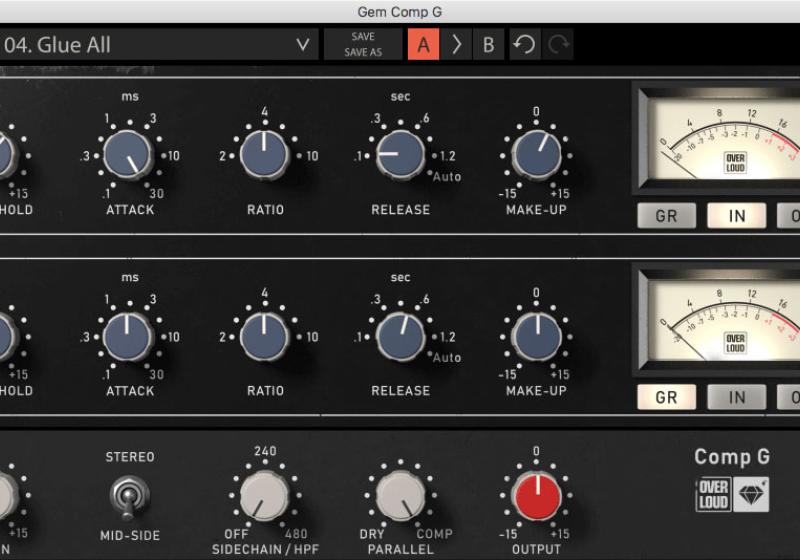Click the SAVE AS button
The height and width of the screenshot is (560, 800).
click(363, 53)
